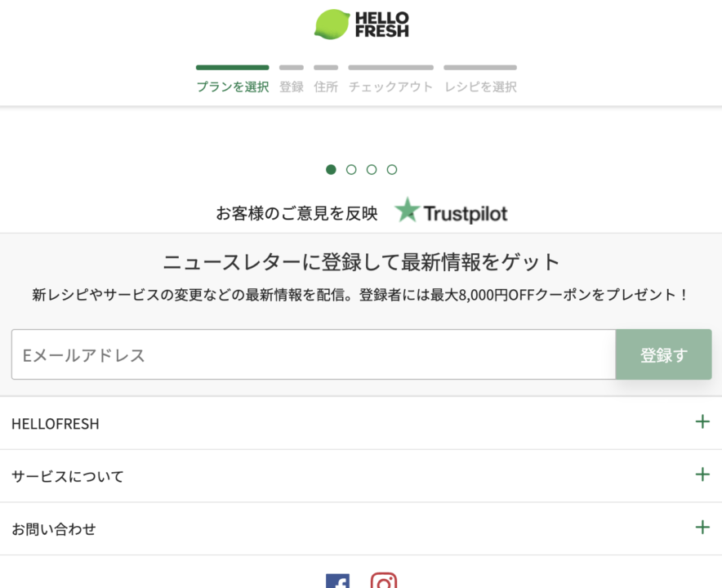722x588 pixels.
Task: Go to the チェックアウト step
Action: [x=390, y=87]
